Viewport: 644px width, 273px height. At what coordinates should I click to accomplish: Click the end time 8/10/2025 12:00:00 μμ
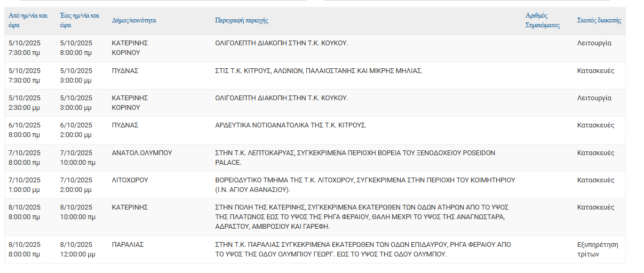[78, 250]
